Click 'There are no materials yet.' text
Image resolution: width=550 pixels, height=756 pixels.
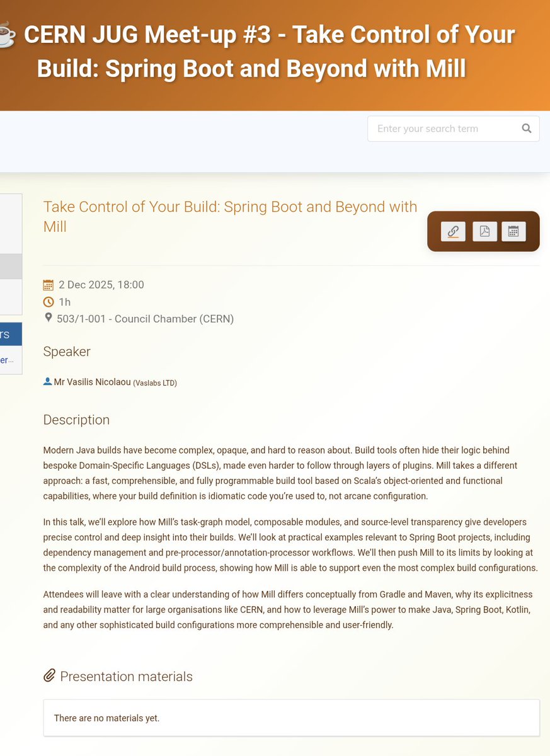click(106, 718)
